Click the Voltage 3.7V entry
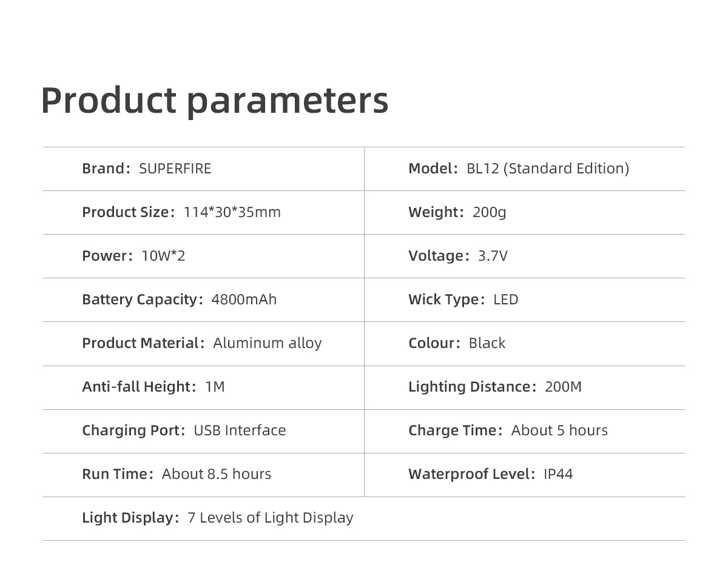 point(458,256)
